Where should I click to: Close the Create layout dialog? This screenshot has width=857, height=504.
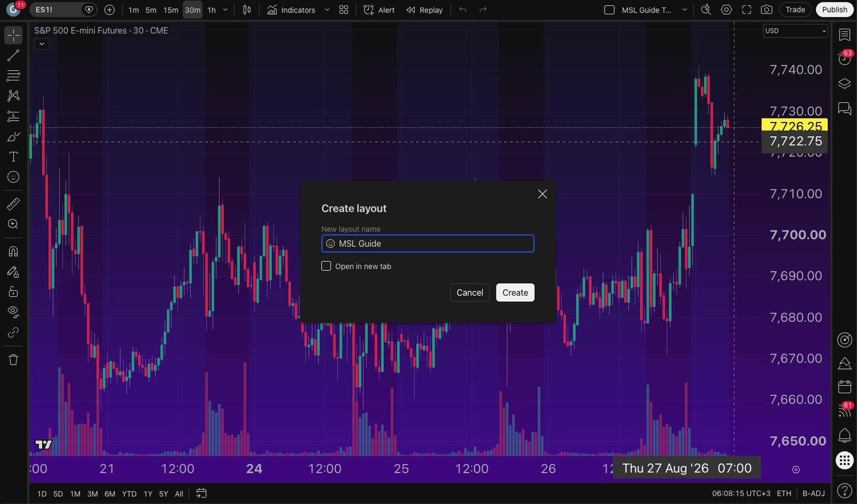(x=542, y=194)
